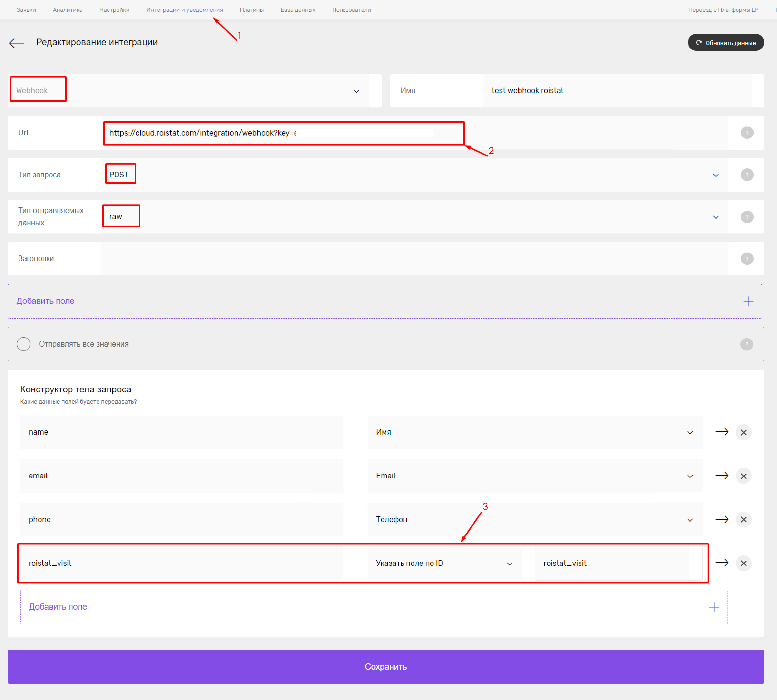The height and width of the screenshot is (700, 777).
Task: Expand the Тип запроса POST dropdown
Action: click(414, 175)
